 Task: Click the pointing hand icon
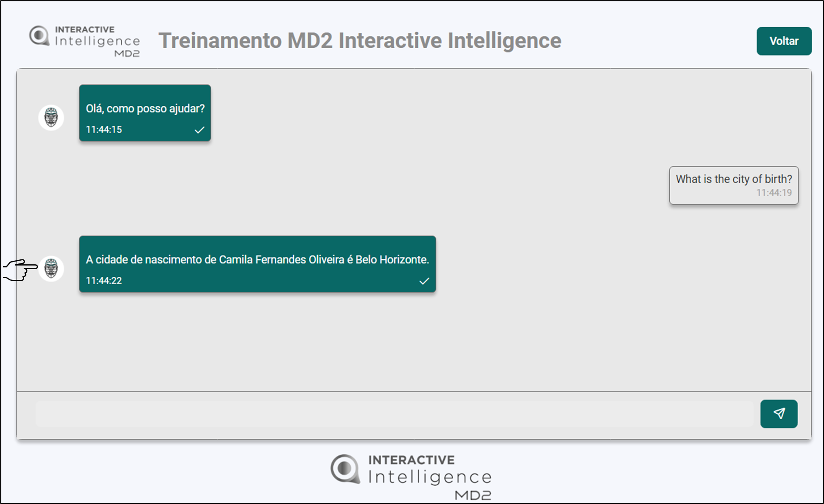20,270
